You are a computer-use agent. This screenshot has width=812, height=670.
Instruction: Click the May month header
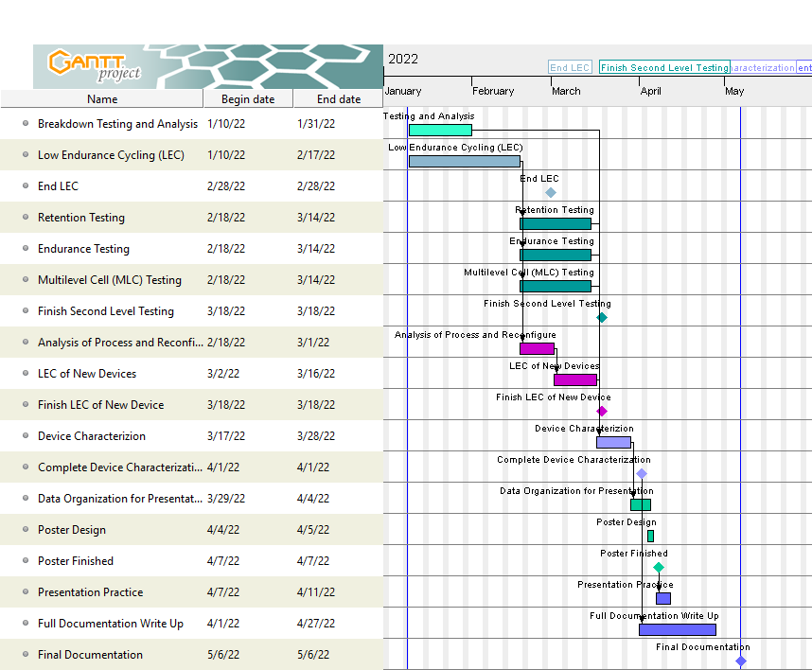click(x=734, y=91)
